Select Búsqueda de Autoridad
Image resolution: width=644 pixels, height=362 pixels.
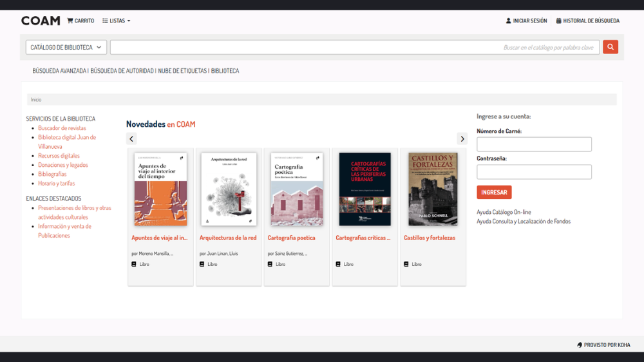(x=122, y=71)
